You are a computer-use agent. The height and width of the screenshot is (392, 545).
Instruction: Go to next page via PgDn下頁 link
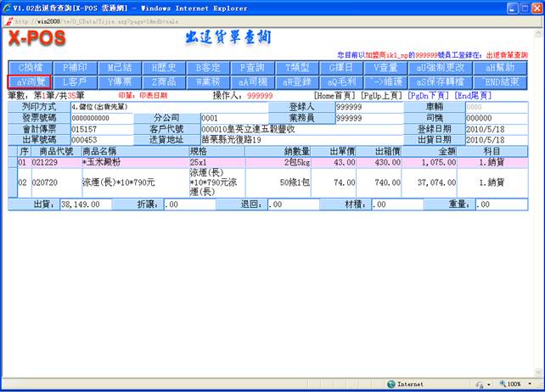[428, 96]
